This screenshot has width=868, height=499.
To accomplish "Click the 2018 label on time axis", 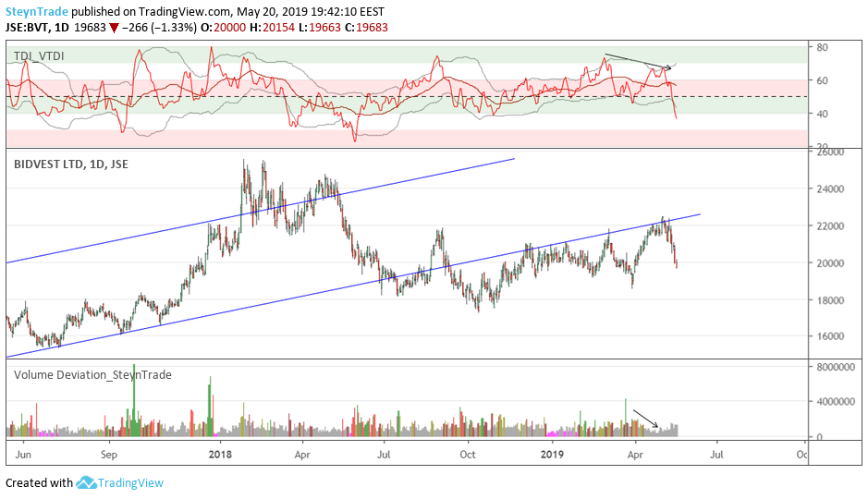I will [x=220, y=455].
